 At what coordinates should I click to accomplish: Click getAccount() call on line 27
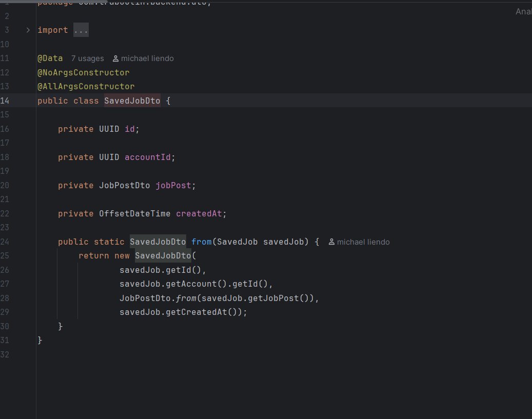196,284
